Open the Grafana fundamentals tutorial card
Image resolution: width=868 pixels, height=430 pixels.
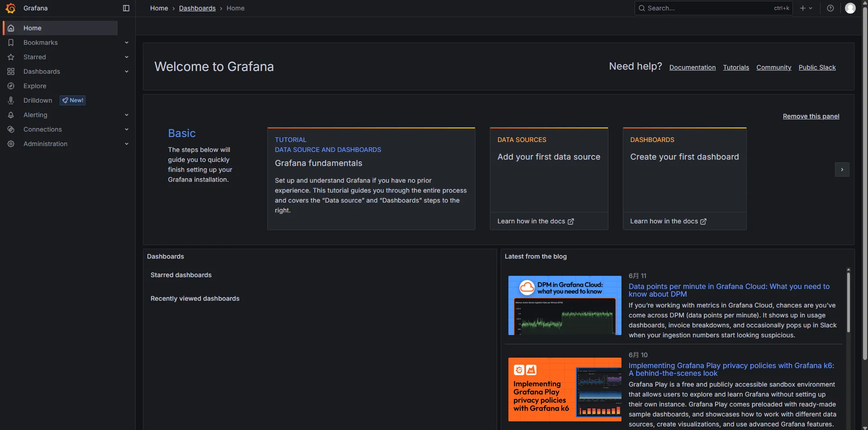tap(371, 179)
